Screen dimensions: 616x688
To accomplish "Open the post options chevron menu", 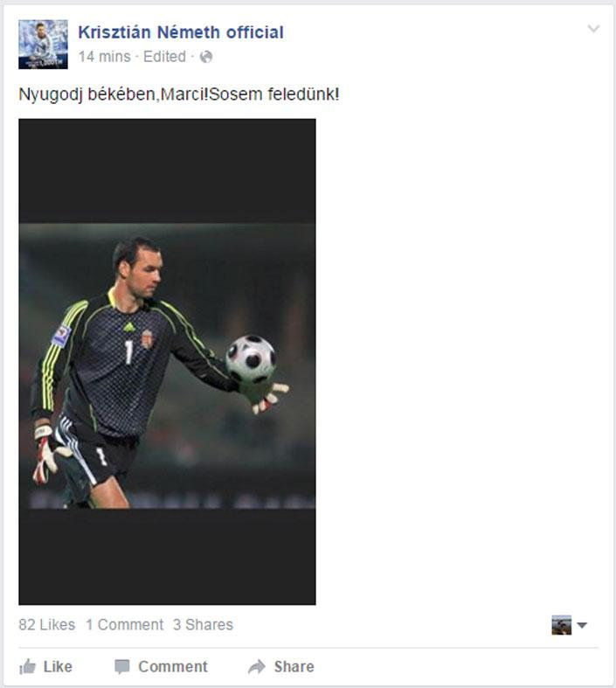I will [x=593, y=29].
